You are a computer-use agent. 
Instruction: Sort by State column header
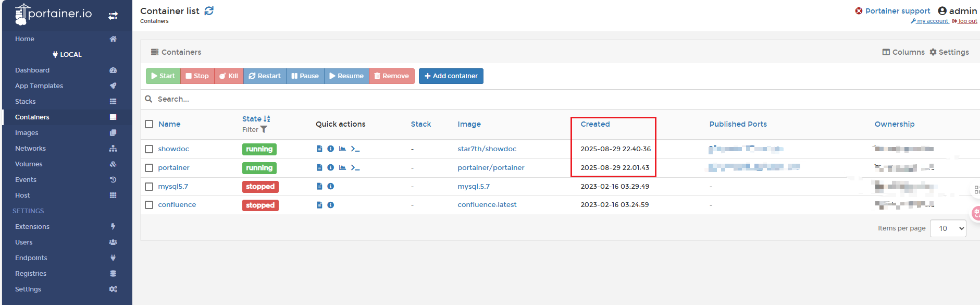click(x=256, y=119)
